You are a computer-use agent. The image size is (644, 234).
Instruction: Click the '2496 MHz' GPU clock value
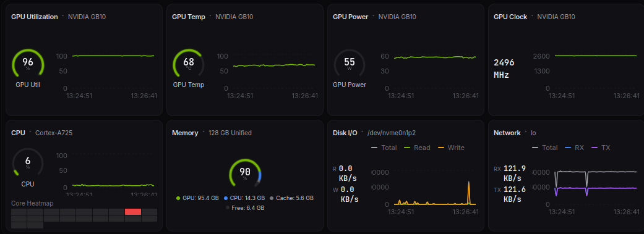pos(504,69)
